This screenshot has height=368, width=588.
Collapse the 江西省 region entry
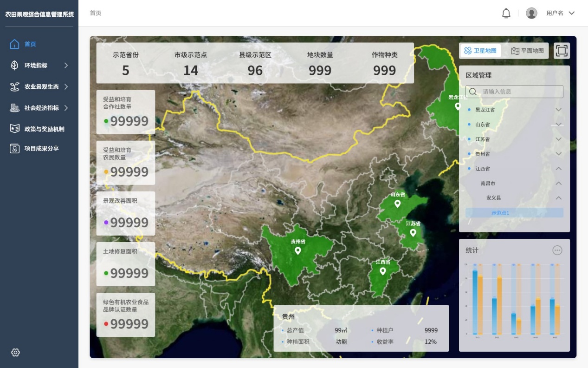click(558, 169)
